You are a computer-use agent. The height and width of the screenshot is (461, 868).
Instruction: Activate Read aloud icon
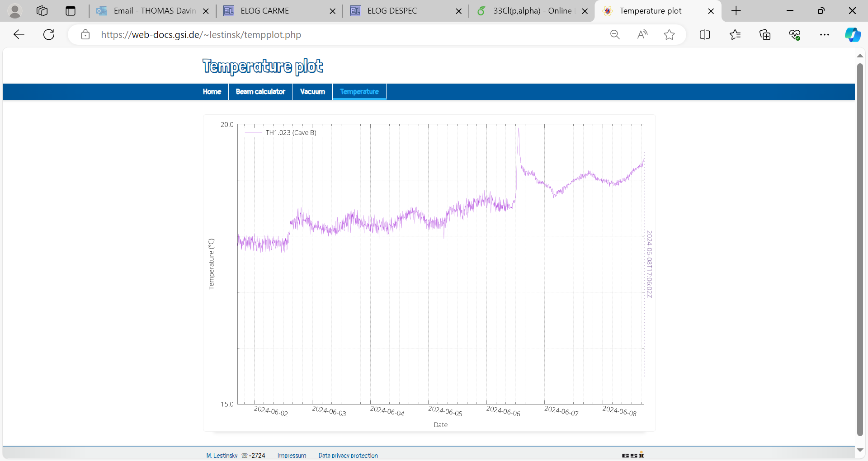[642, 35]
